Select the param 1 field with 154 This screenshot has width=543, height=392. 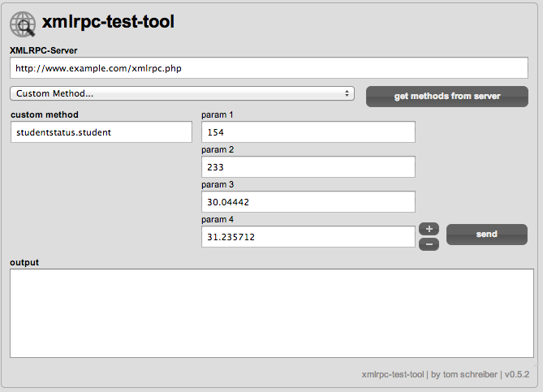tap(308, 132)
